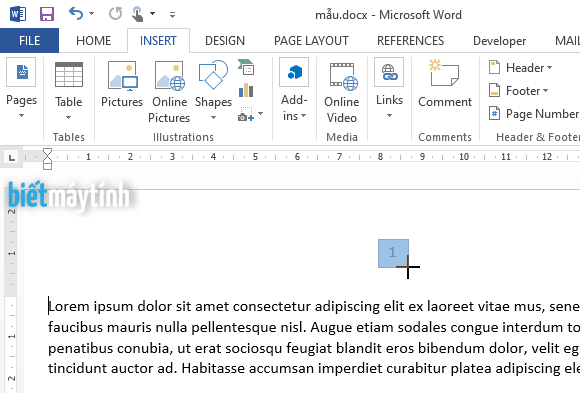Open the Header dropdown
The image size is (580, 393).
click(520, 68)
